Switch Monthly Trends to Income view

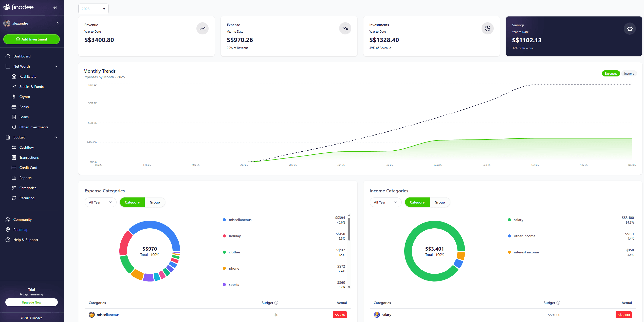(x=629, y=73)
